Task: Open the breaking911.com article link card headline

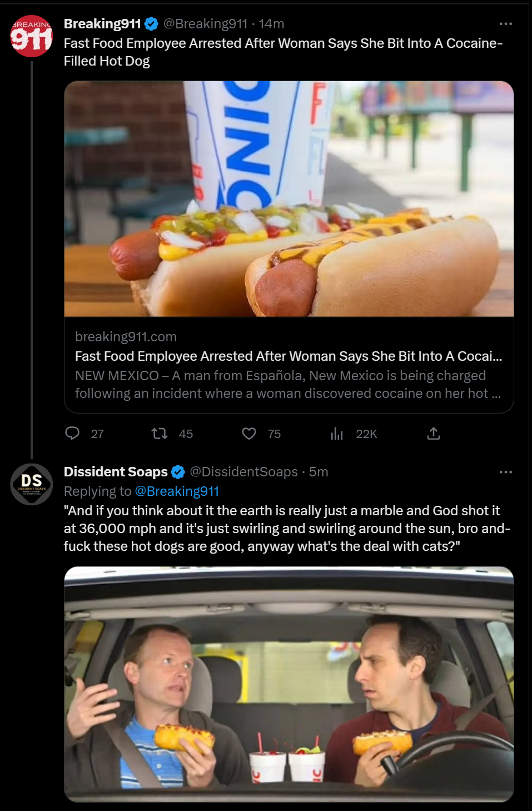Action: click(288, 356)
